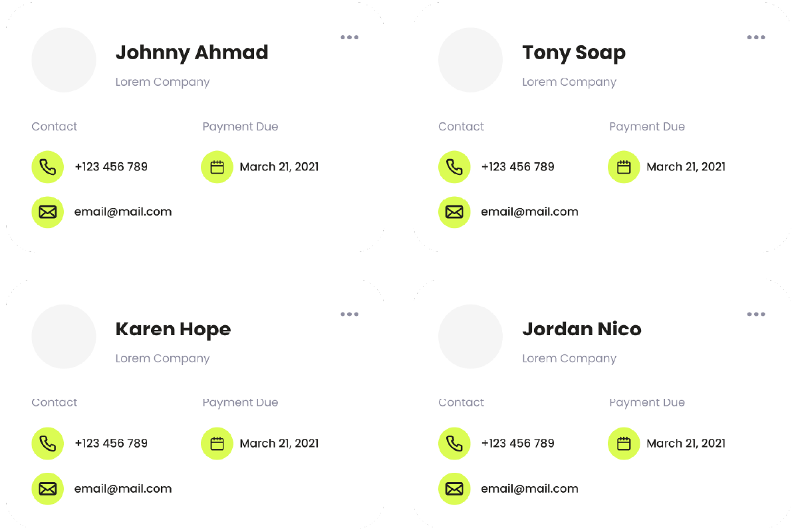
Task: Expand Karen Hope card options menu
Action: point(350,314)
